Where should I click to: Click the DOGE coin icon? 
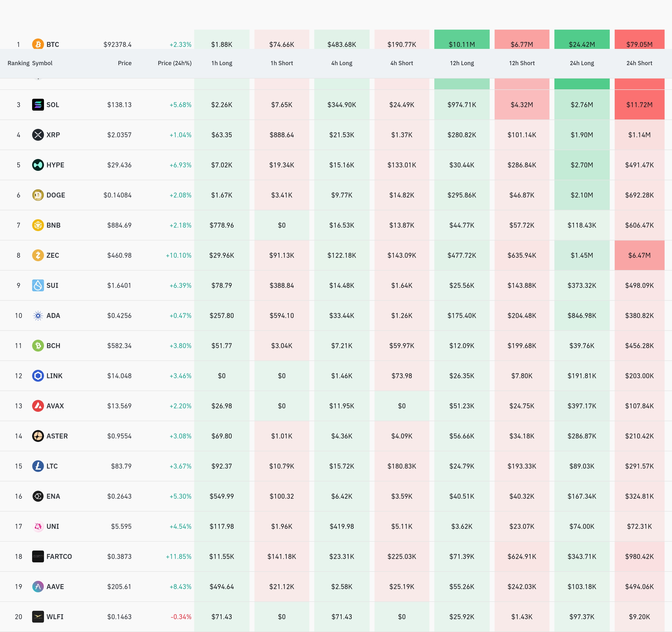pyautogui.click(x=38, y=195)
